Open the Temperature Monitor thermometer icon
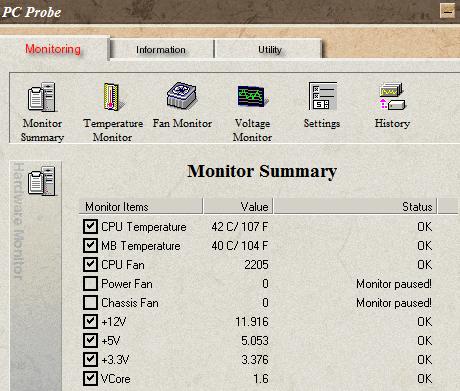The height and width of the screenshot is (391, 460). tap(113, 97)
